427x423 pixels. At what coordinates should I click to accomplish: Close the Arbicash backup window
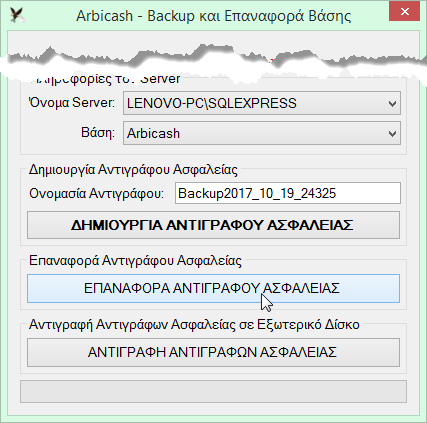[x=404, y=12]
